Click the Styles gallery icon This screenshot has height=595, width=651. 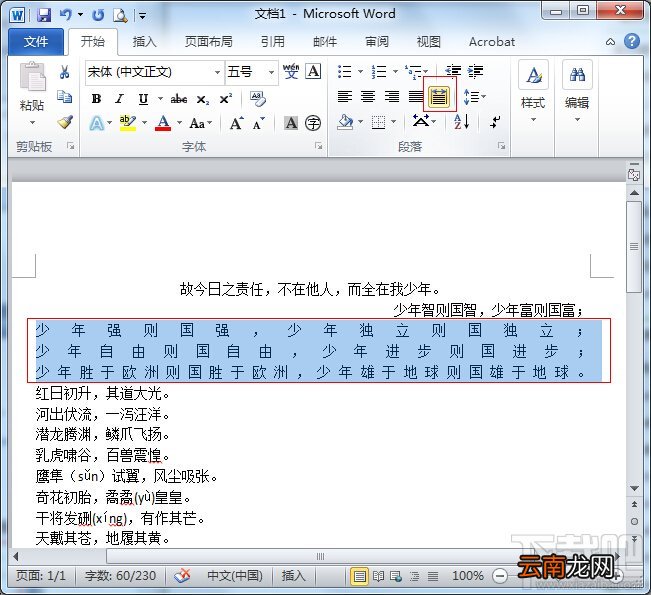[x=534, y=75]
